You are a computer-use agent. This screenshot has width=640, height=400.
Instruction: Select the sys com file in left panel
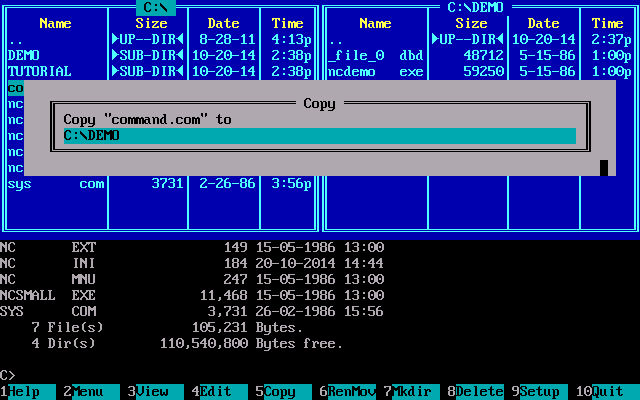click(x=56, y=184)
